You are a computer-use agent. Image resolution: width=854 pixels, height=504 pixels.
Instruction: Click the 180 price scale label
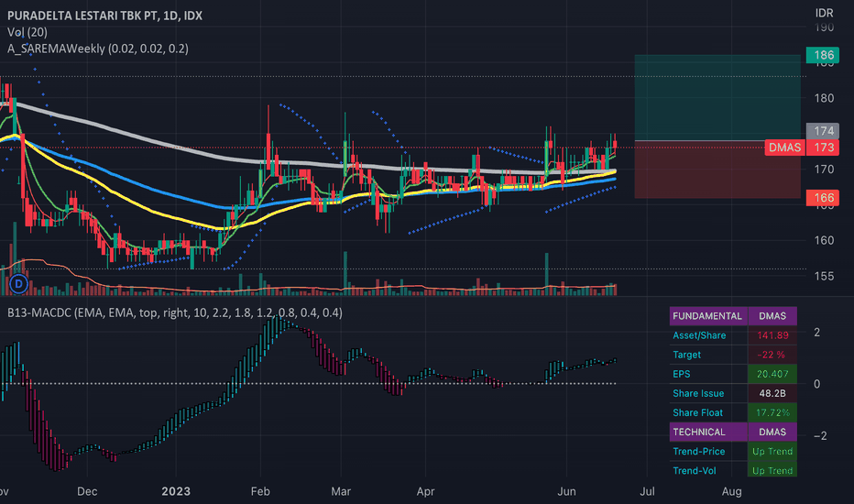pos(824,98)
